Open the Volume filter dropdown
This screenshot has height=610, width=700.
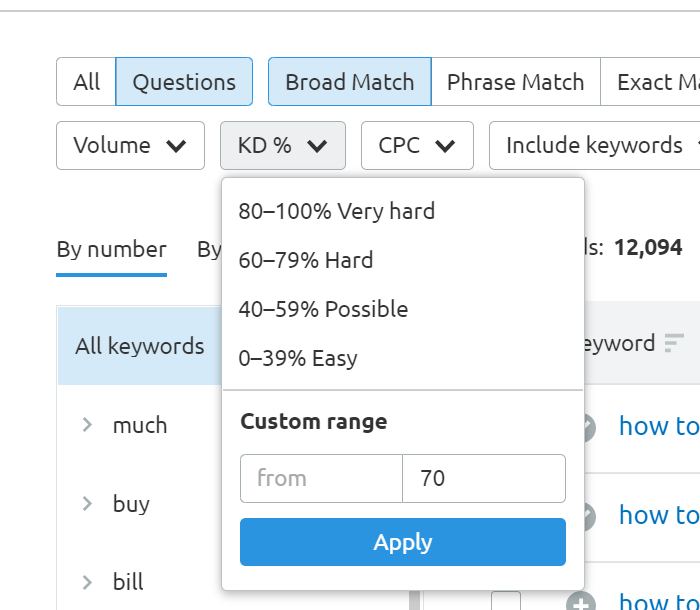[x=130, y=146]
